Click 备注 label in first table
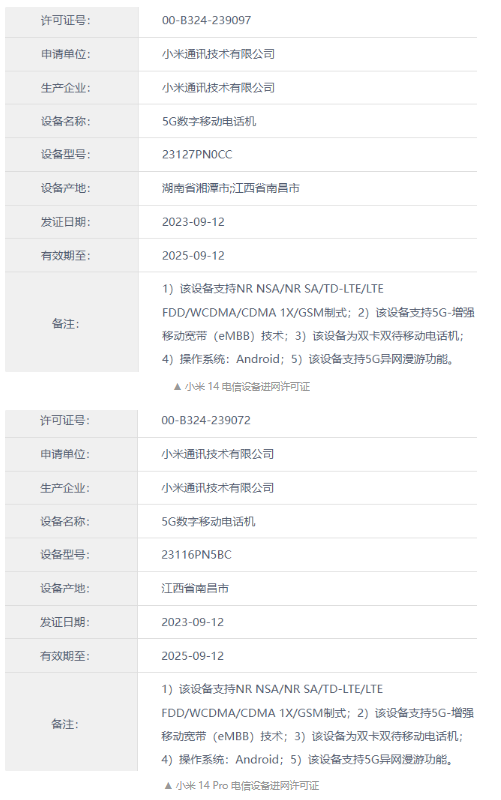This screenshot has height=800, width=501. point(65,323)
